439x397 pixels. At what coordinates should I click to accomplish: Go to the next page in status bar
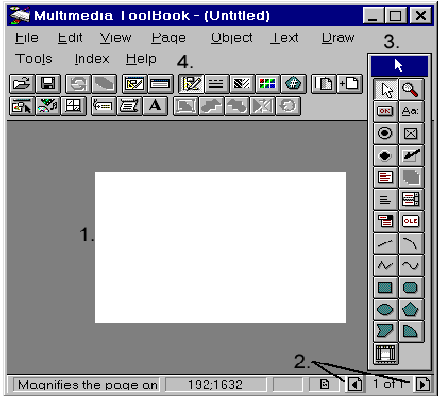[423, 385]
